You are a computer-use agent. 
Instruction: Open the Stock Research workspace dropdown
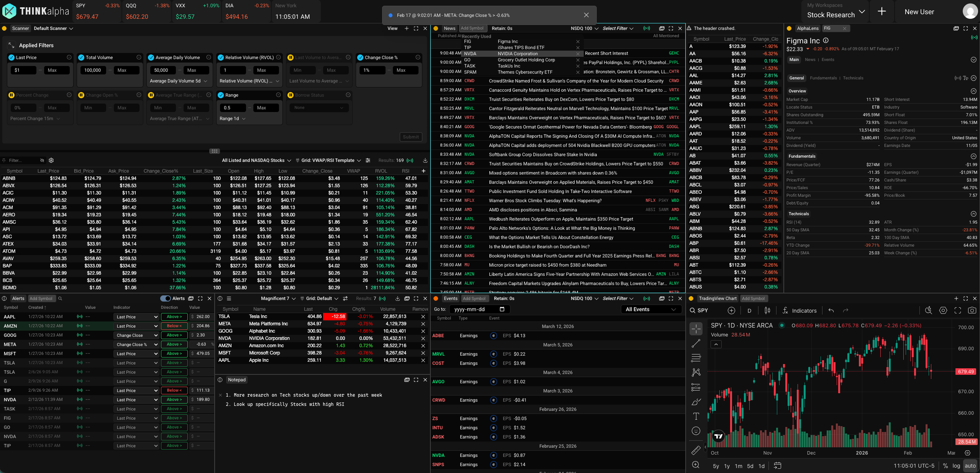(x=836, y=15)
